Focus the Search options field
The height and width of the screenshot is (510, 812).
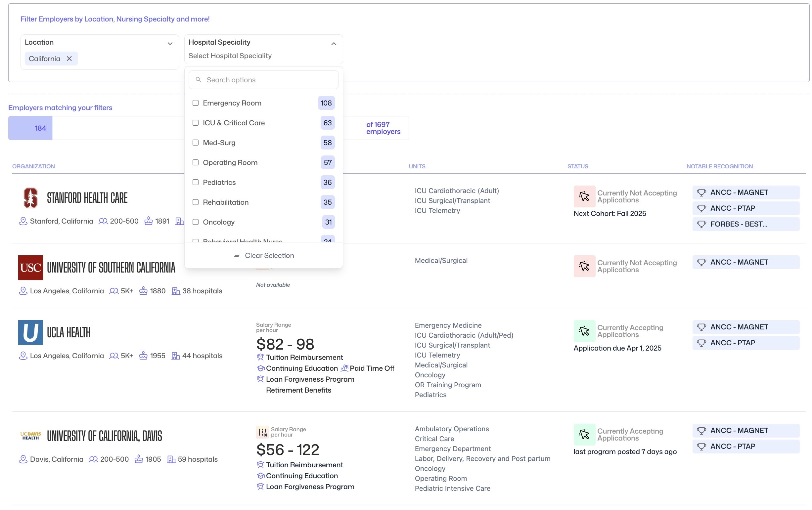tap(263, 80)
